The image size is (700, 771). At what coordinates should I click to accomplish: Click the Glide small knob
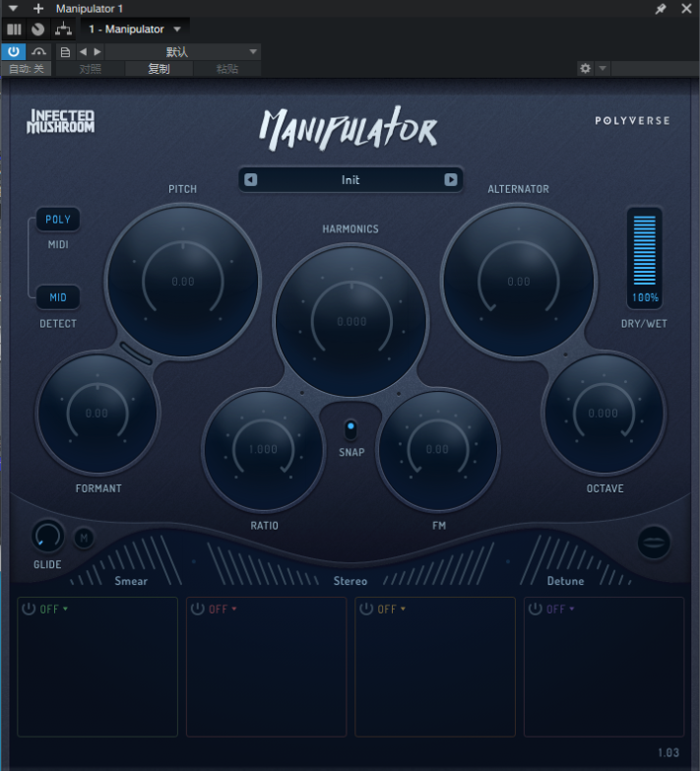point(47,536)
